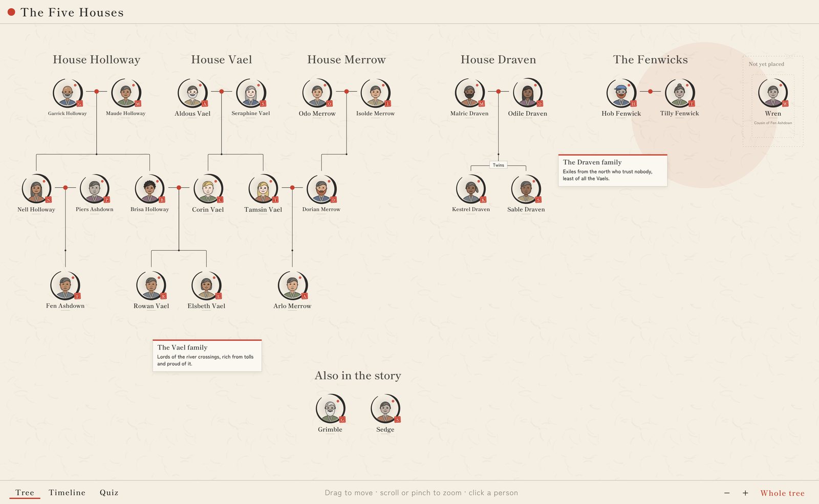Select Dorian Merrow's portrait
Viewport: 819px width, 504px height.
coord(321,189)
